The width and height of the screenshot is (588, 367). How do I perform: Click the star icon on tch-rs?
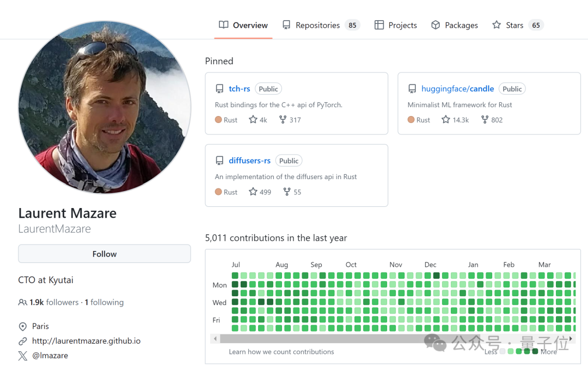coord(253,120)
